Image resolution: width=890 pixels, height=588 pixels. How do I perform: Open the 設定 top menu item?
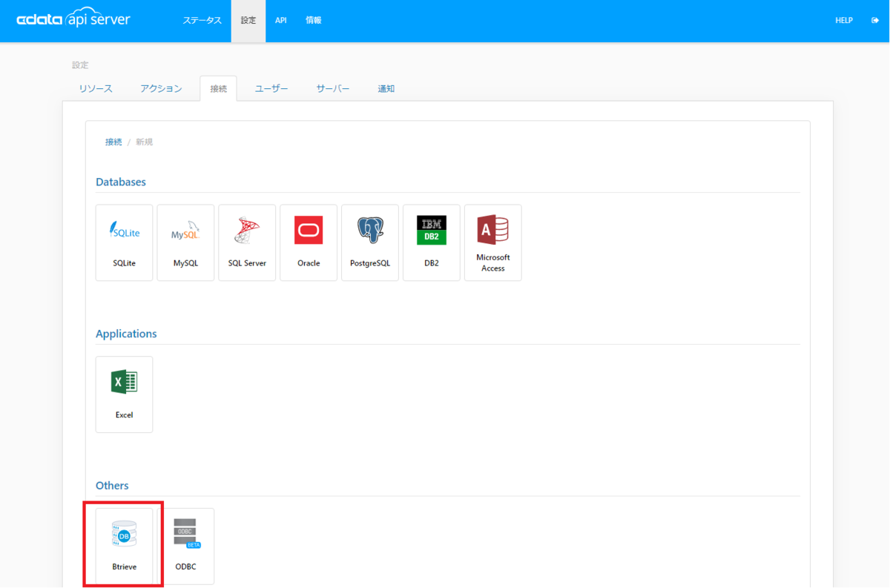pyautogui.click(x=248, y=21)
